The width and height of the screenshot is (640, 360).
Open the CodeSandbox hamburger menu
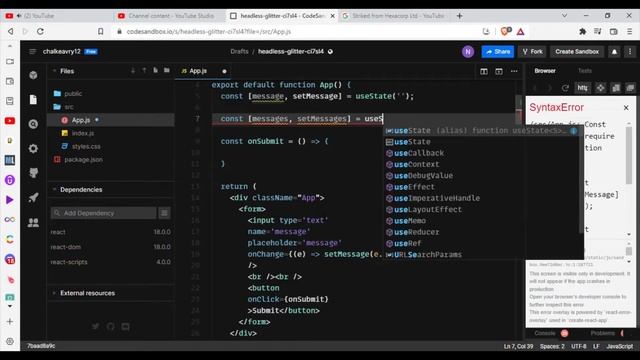(x=33, y=51)
